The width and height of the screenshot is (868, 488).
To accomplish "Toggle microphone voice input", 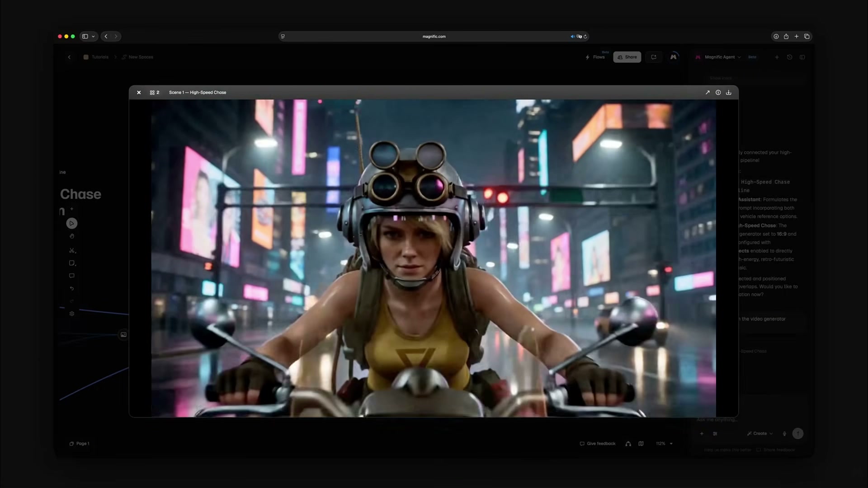I will [x=784, y=433].
